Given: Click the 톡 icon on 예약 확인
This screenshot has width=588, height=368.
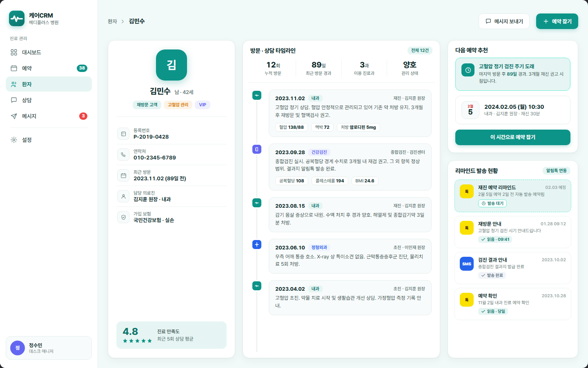Looking at the screenshot, I should 467,300.
